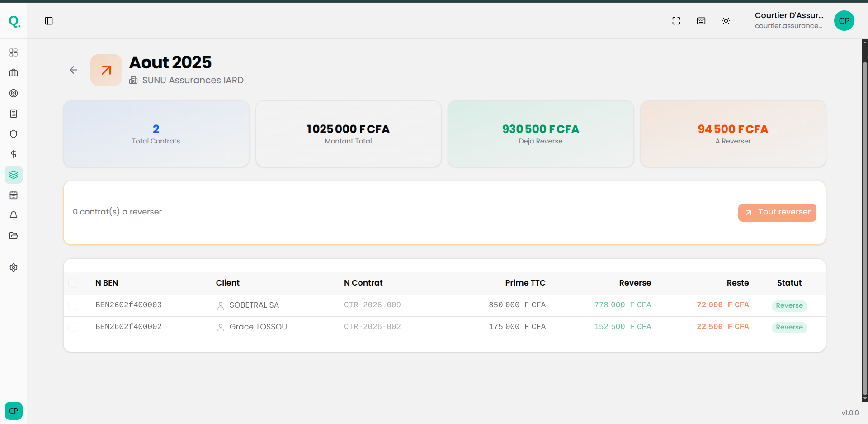This screenshot has height=424, width=868.
Task: Open the calendar icon in sidebar
Action: 14,195
